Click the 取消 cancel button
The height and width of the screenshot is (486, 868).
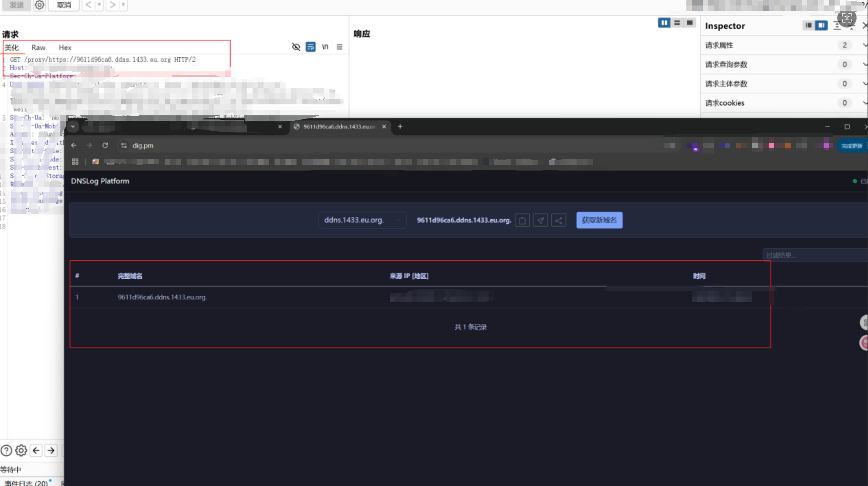(x=64, y=5)
